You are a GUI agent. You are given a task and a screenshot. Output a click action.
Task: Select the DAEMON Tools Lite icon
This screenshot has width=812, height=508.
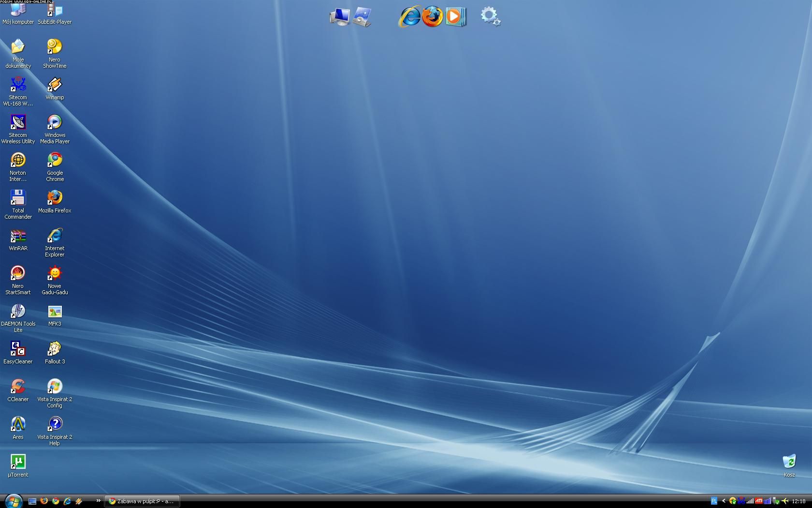pyautogui.click(x=18, y=312)
